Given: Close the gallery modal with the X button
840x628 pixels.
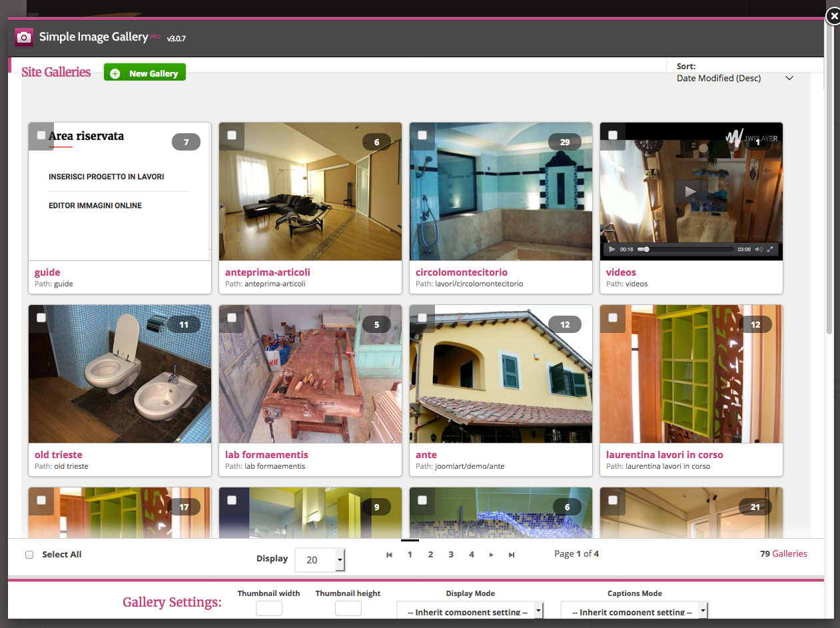Looking at the screenshot, I should [x=833, y=17].
